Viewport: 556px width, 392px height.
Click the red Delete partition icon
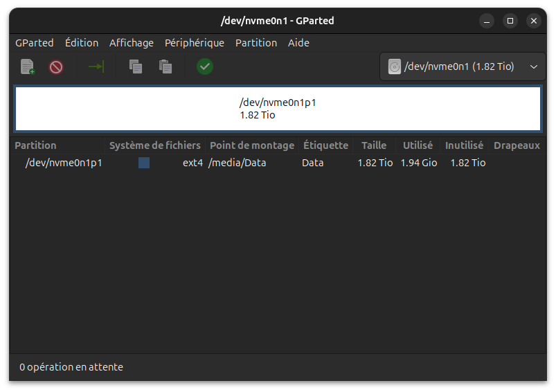(x=56, y=66)
